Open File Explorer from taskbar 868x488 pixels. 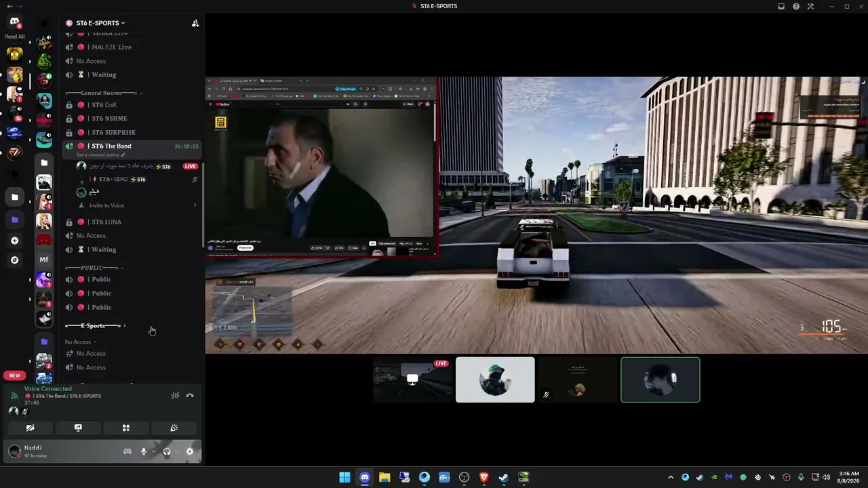(x=384, y=477)
